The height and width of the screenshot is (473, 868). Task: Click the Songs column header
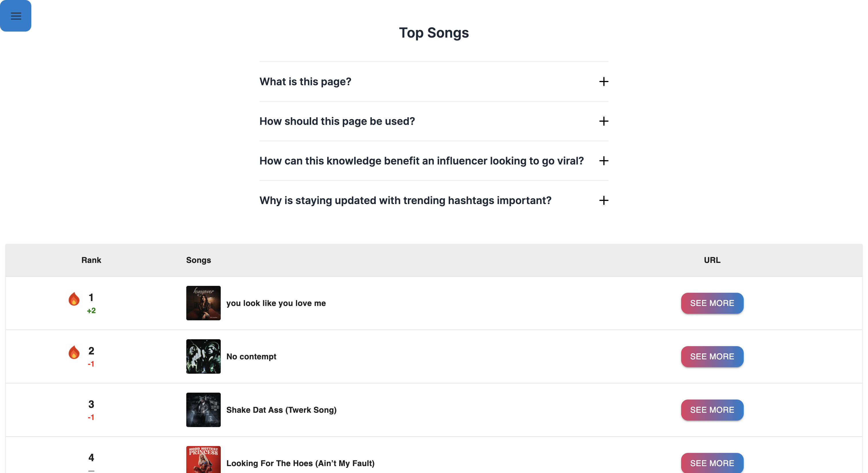tap(198, 260)
